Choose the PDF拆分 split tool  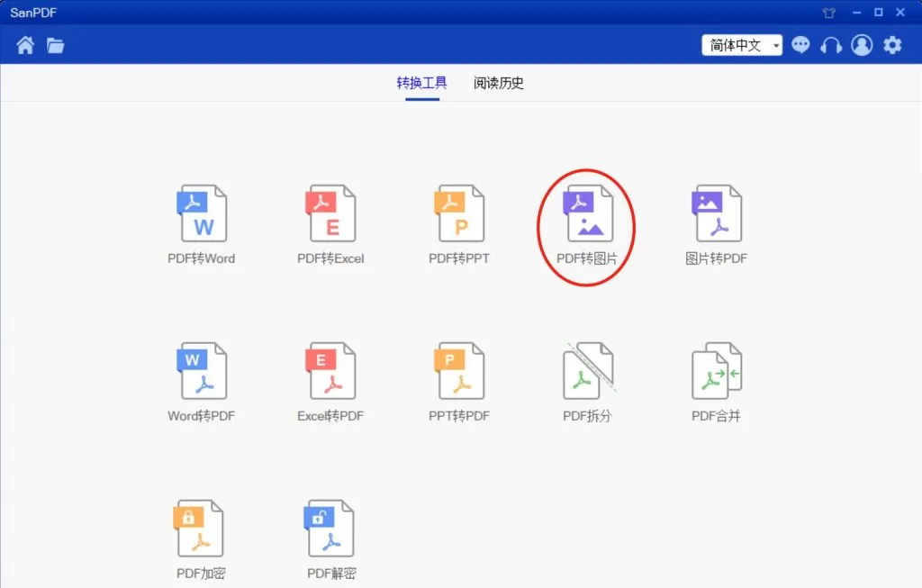pos(587,382)
